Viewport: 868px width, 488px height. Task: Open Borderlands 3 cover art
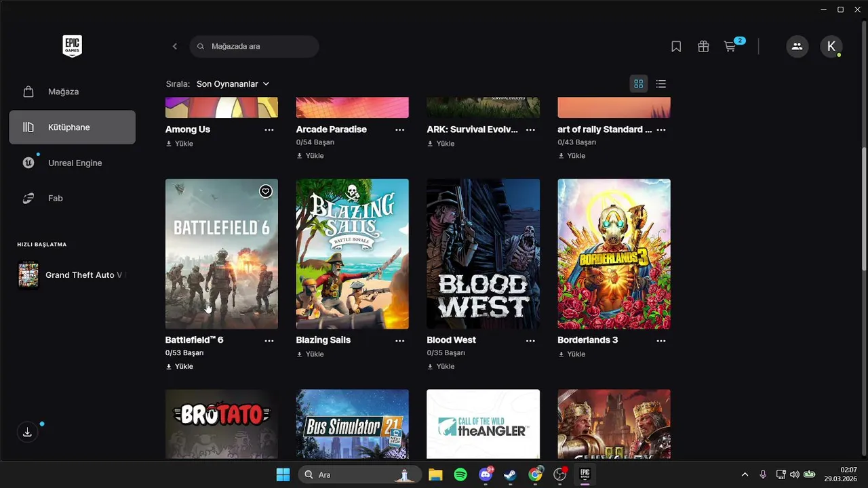614,253
